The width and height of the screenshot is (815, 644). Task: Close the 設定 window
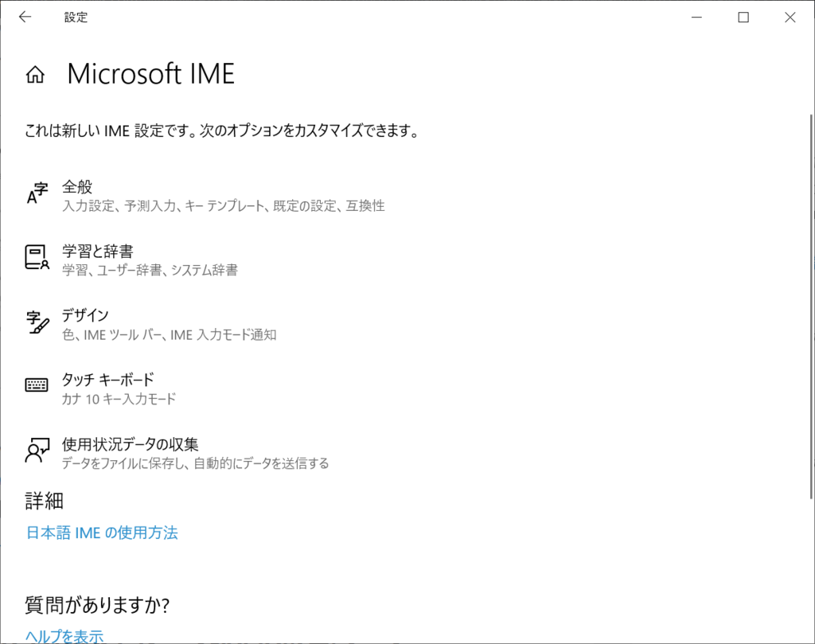tap(790, 18)
